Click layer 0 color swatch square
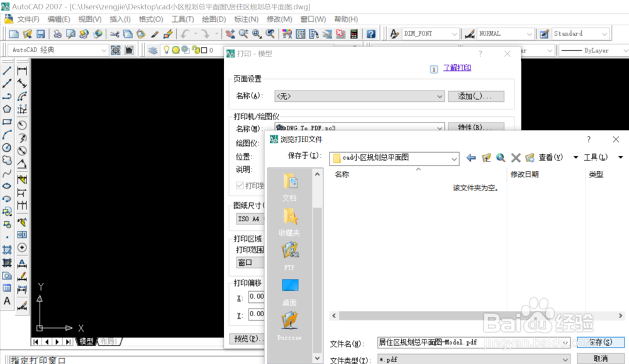This screenshot has height=364, width=629. coord(204,50)
